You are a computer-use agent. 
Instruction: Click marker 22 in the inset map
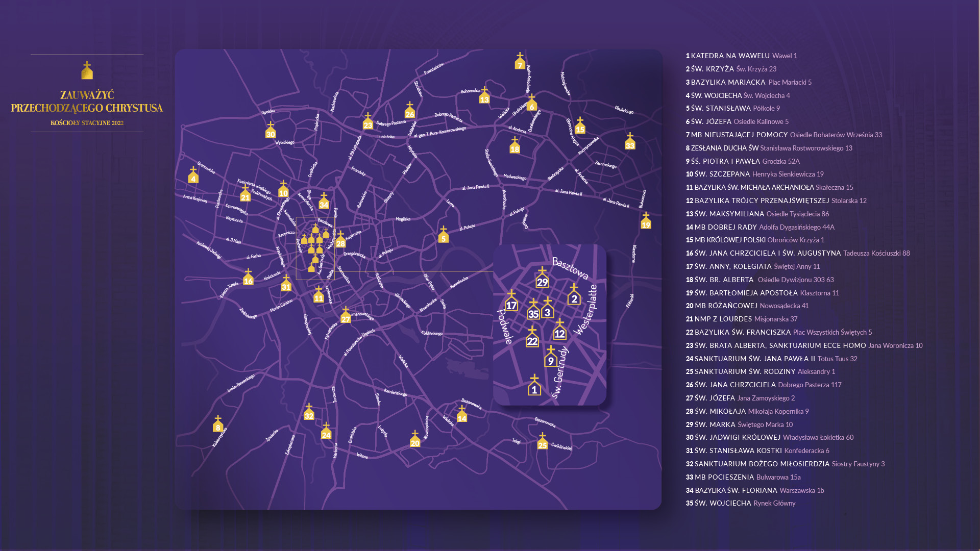(x=532, y=338)
